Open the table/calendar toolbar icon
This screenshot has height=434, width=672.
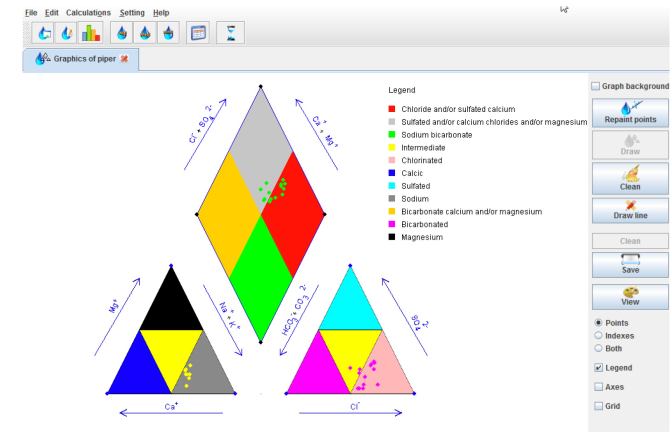pos(198,32)
